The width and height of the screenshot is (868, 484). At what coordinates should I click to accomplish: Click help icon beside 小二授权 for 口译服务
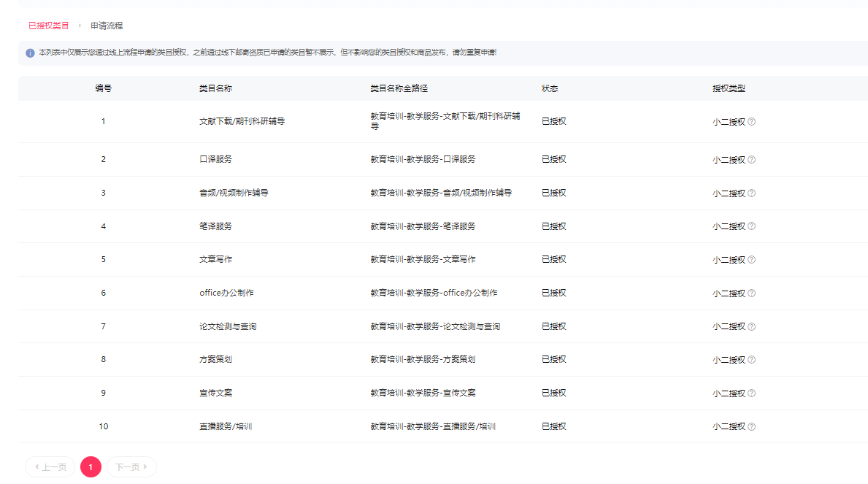pos(752,160)
